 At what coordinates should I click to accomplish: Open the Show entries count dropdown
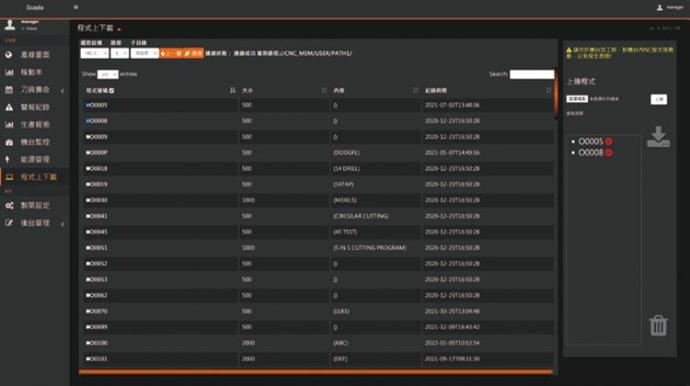tap(107, 74)
